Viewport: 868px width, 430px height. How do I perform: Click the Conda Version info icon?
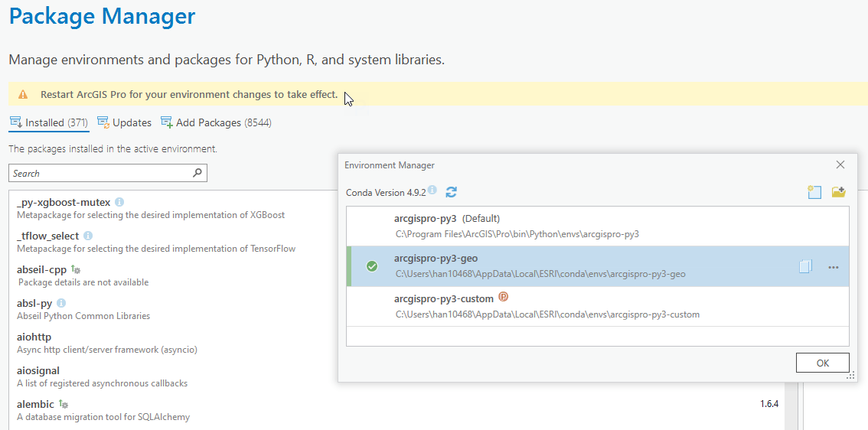(432, 190)
